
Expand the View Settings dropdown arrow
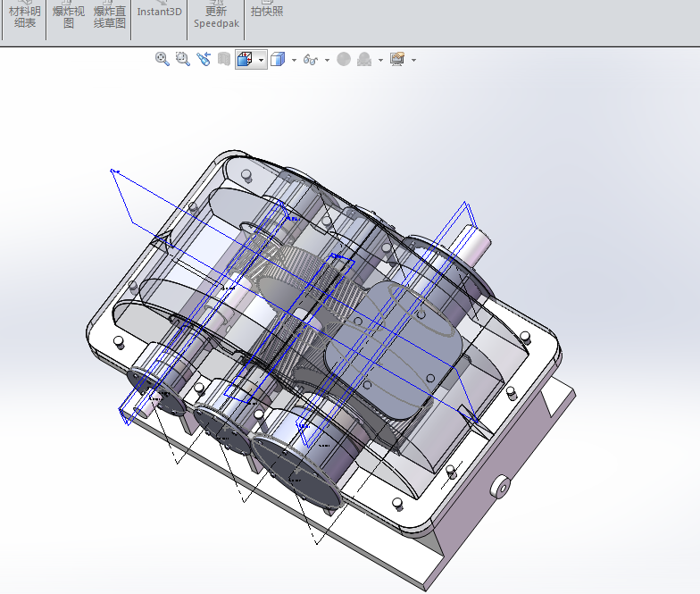(413, 60)
